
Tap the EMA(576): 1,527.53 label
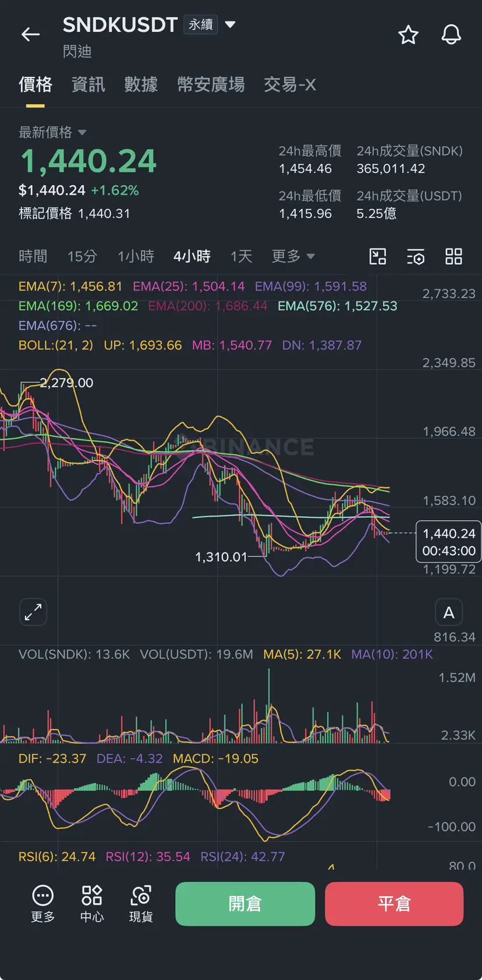(338, 306)
